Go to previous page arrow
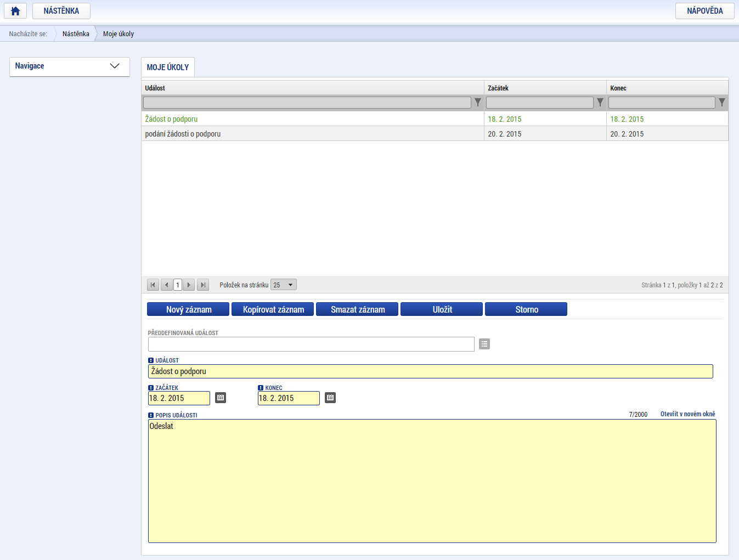The image size is (739, 560). [167, 285]
